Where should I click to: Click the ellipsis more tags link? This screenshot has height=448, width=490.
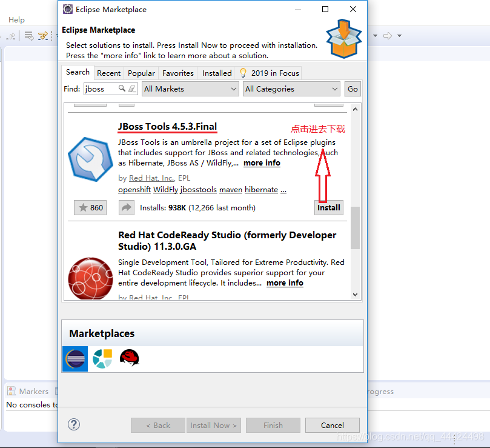point(283,190)
